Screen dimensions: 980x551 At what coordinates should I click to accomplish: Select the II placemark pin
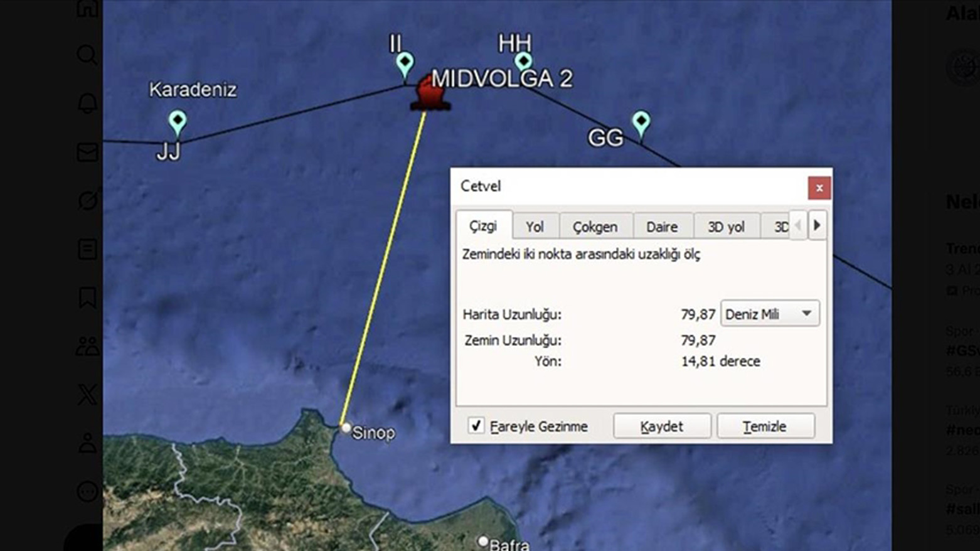405,62
